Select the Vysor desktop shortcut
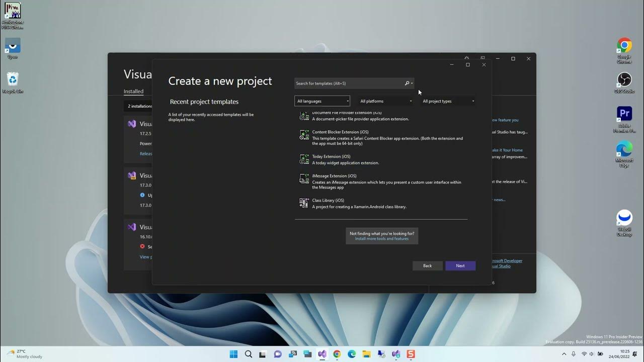 click(x=13, y=49)
